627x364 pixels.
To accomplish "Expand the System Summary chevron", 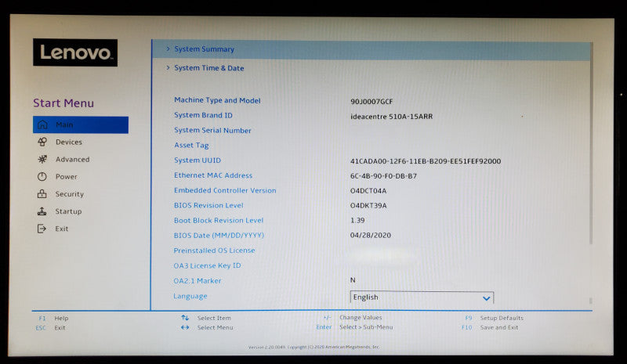I will coord(168,49).
